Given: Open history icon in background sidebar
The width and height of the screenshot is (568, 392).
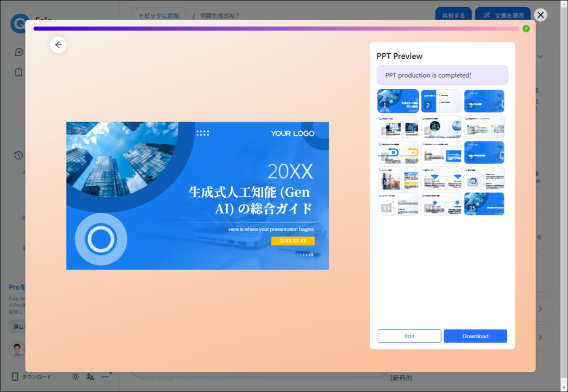Looking at the screenshot, I should click(18, 156).
